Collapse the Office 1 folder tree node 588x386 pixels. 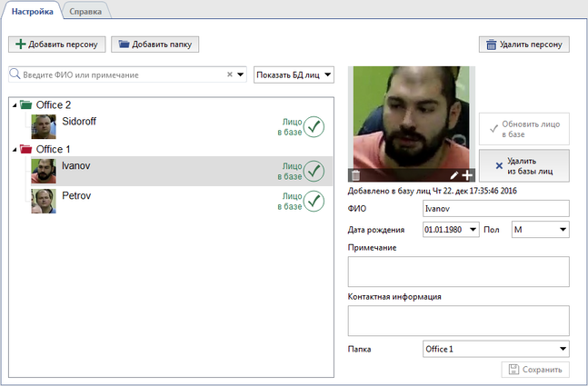(14, 149)
